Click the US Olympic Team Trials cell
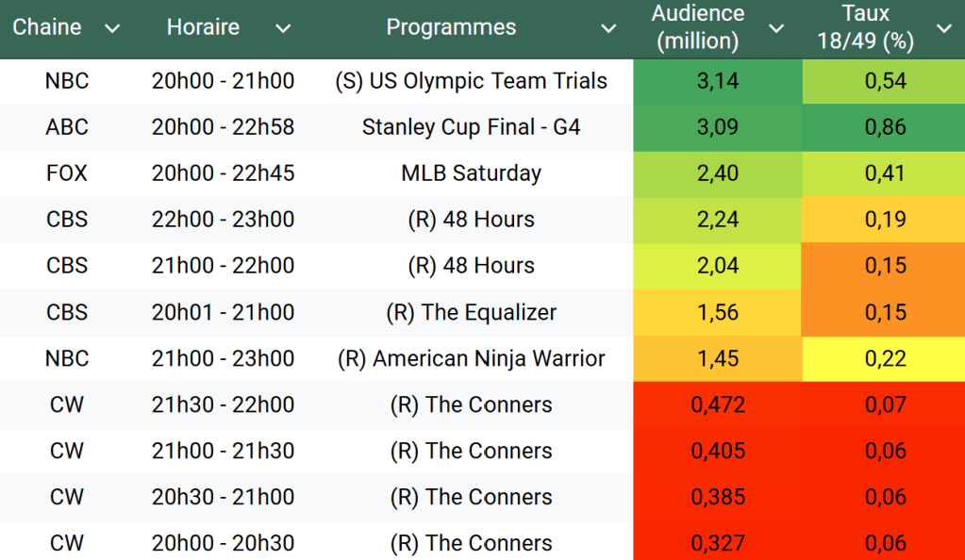Screen dimensions: 965x560 471,81
